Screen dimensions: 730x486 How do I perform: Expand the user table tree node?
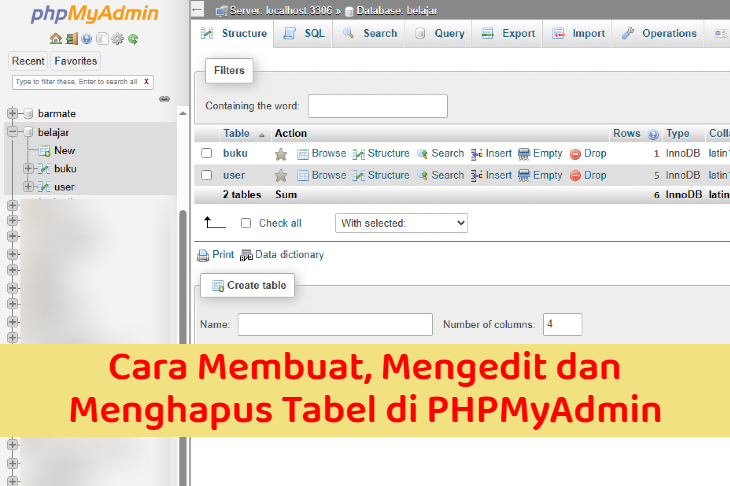[x=28, y=187]
